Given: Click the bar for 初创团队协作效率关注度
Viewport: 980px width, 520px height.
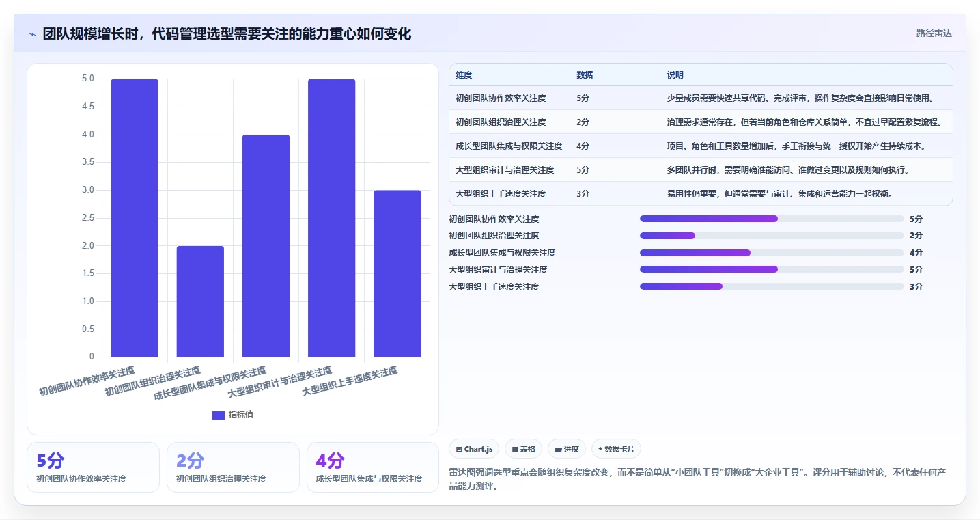Looking at the screenshot, I should [x=135, y=218].
